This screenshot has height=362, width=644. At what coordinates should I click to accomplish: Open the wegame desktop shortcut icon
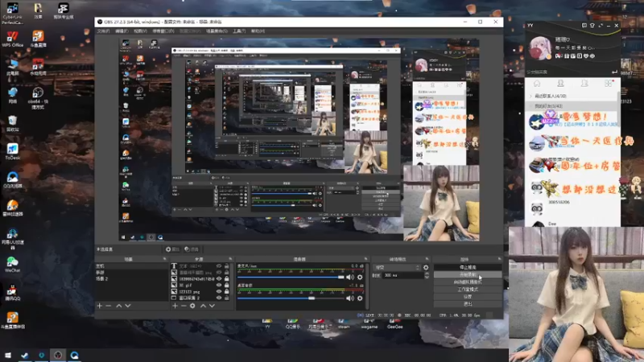tap(369, 324)
